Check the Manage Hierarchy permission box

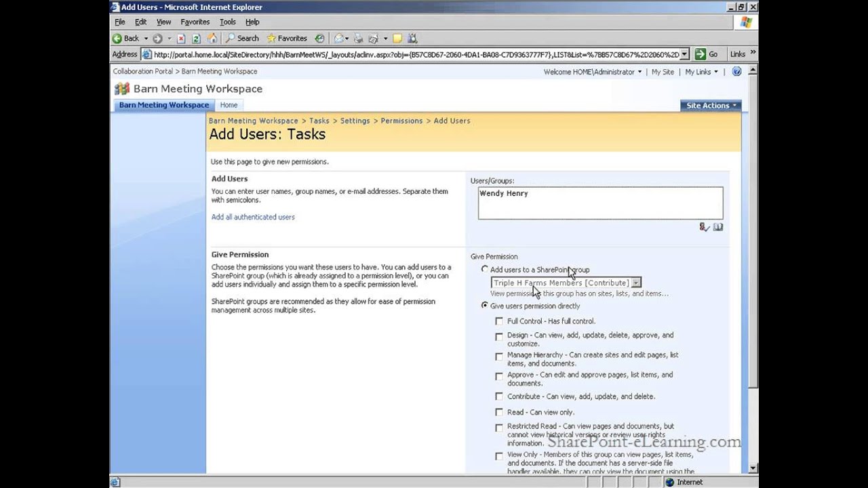click(x=499, y=356)
